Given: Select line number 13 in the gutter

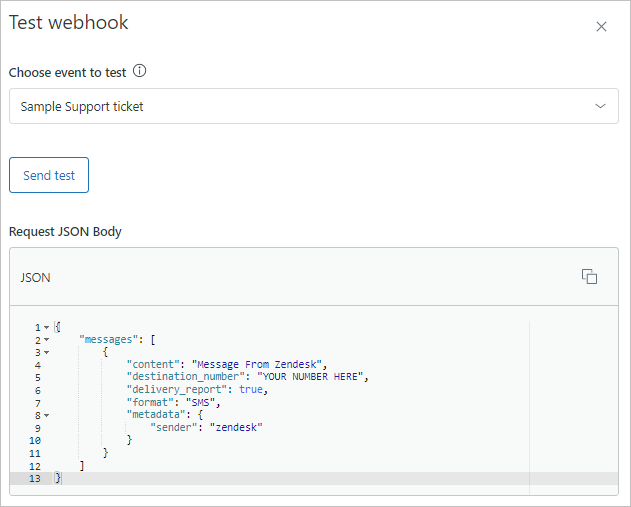Looking at the screenshot, I should click(35, 478).
